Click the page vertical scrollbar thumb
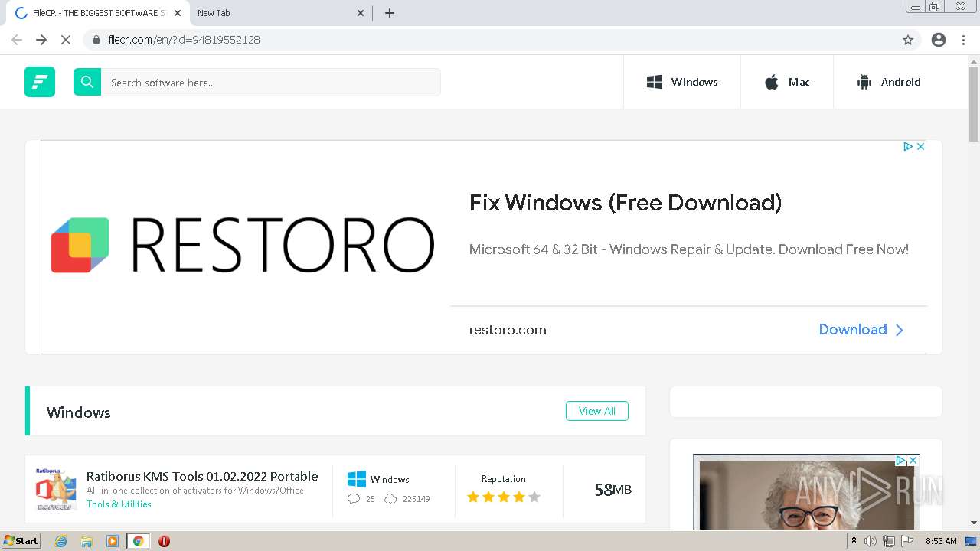This screenshot has height=551, width=980. 974,105
